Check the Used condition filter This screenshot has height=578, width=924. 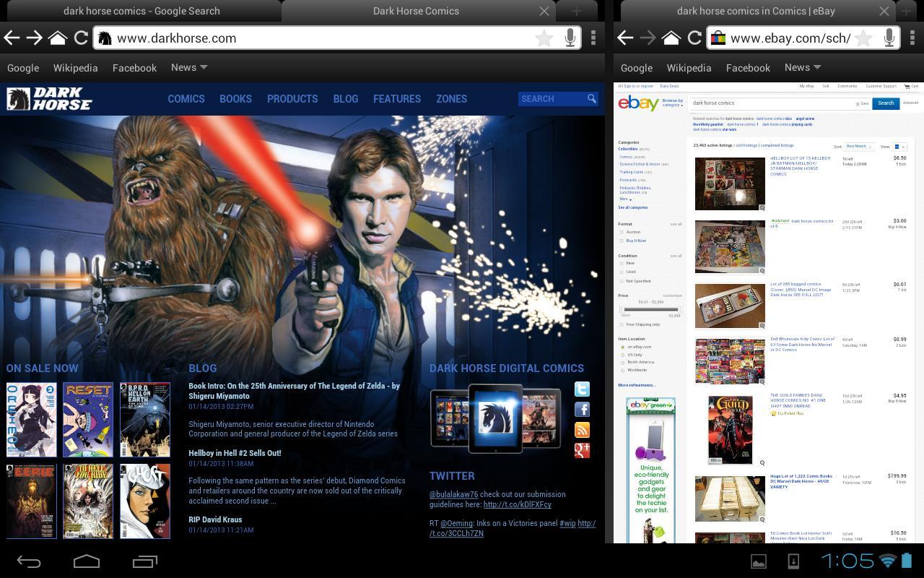tap(622, 272)
